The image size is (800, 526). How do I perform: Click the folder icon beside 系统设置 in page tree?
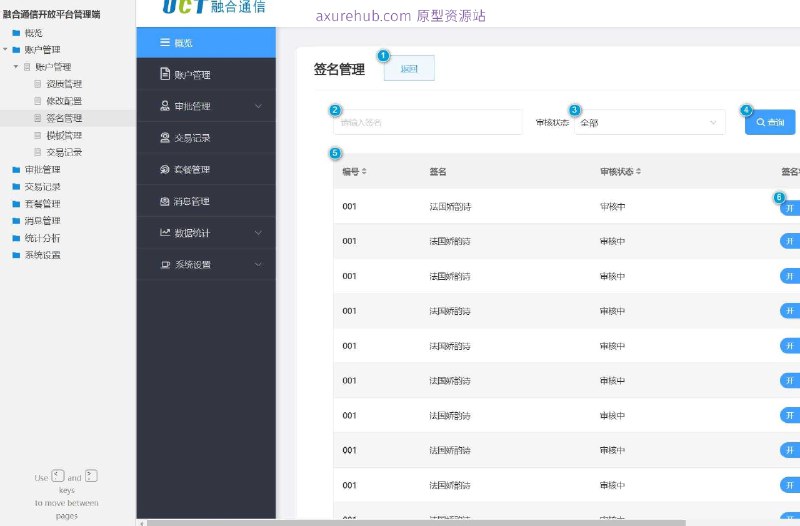tap(16, 255)
